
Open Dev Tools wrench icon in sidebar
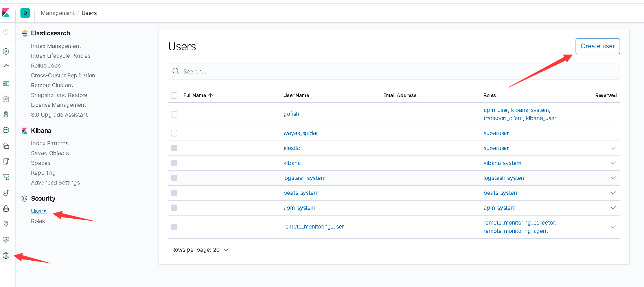pyautogui.click(x=6, y=224)
